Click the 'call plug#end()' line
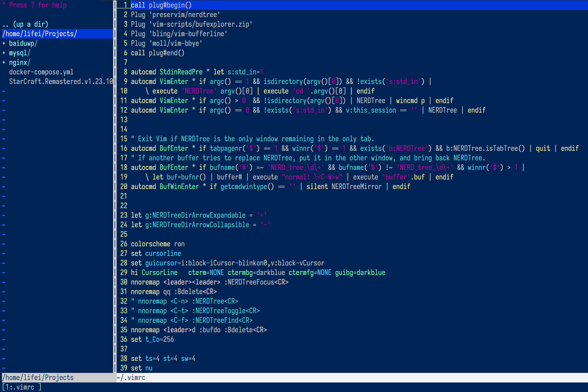Screen dimensions: 588x392 point(158,53)
